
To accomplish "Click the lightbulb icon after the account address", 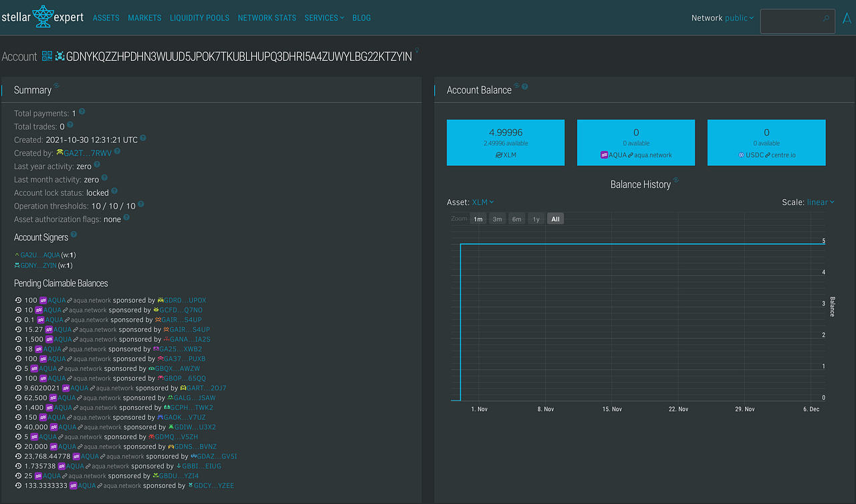I will click(417, 50).
